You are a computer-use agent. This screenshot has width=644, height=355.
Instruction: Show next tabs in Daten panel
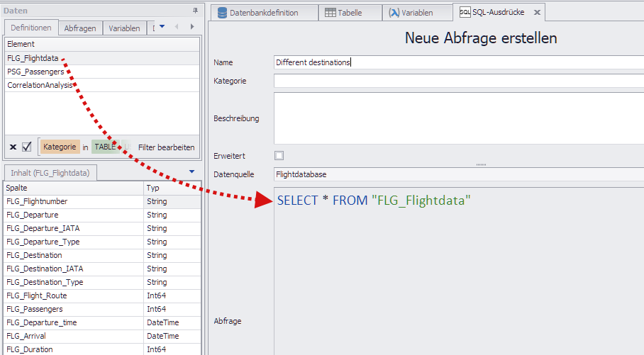[191, 27]
